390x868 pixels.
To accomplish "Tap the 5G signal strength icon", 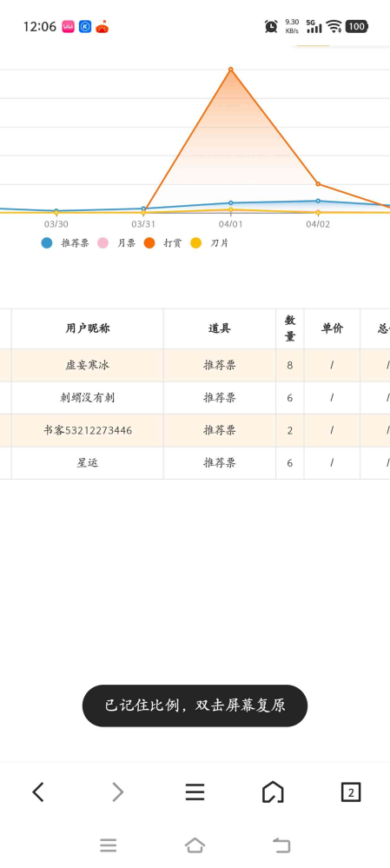I will click(x=314, y=26).
